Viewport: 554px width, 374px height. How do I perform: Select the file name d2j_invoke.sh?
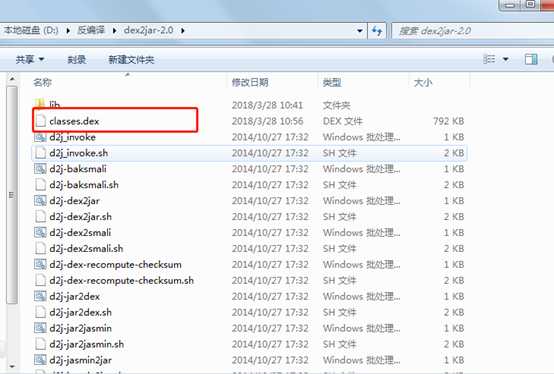tap(78, 153)
